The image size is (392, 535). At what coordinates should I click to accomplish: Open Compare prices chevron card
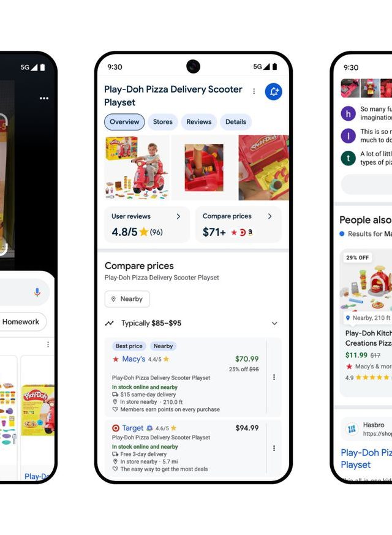click(238, 224)
